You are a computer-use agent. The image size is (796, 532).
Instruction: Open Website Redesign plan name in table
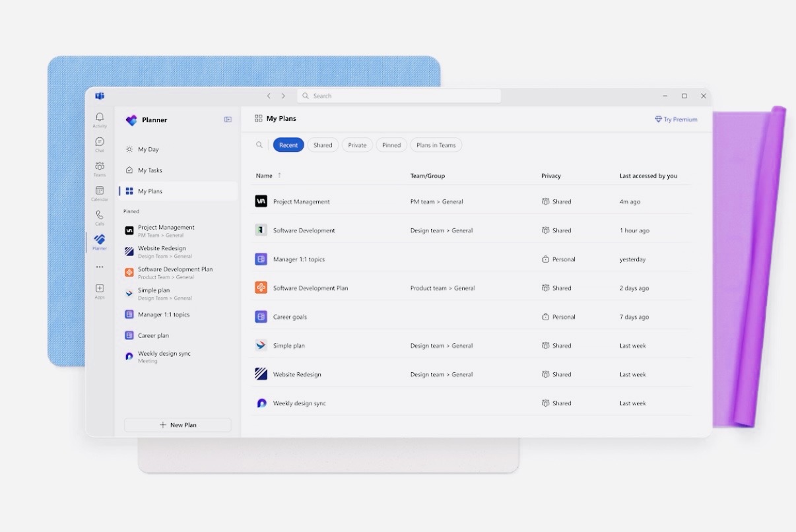pos(297,374)
